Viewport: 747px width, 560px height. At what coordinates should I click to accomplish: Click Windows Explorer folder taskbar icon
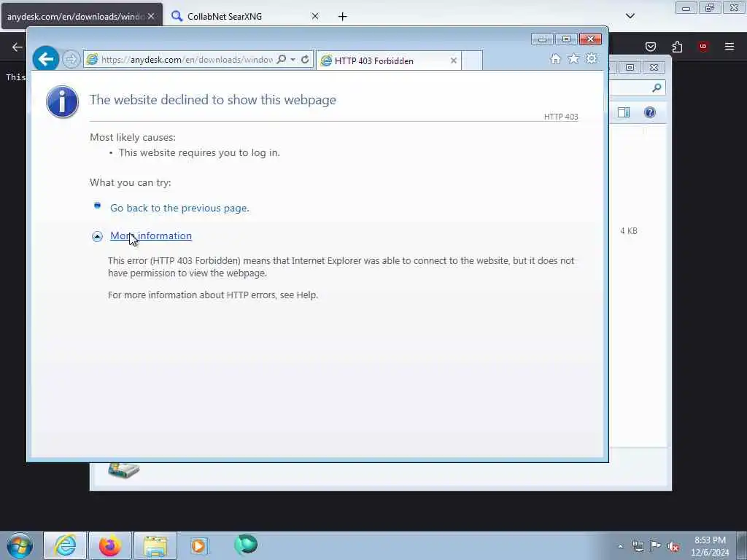point(155,545)
